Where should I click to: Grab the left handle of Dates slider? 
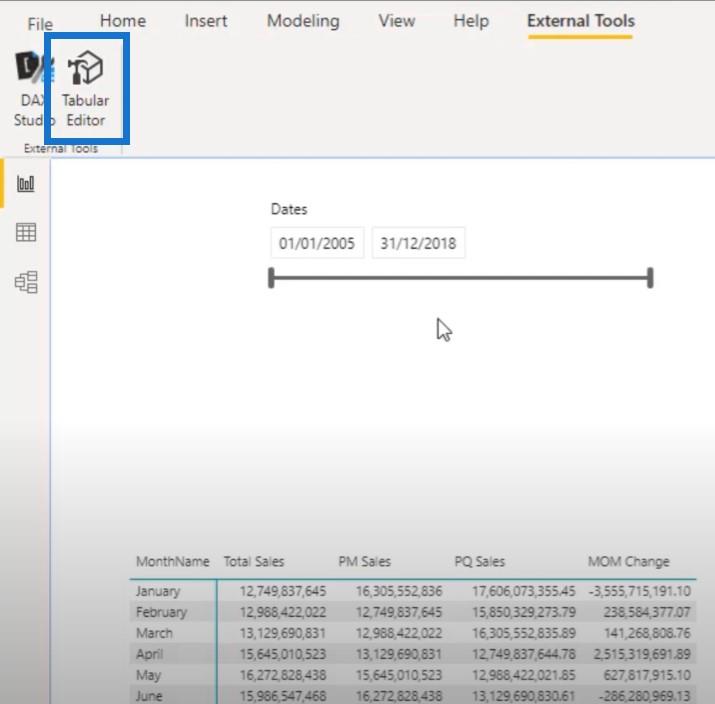[x=271, y=278]
